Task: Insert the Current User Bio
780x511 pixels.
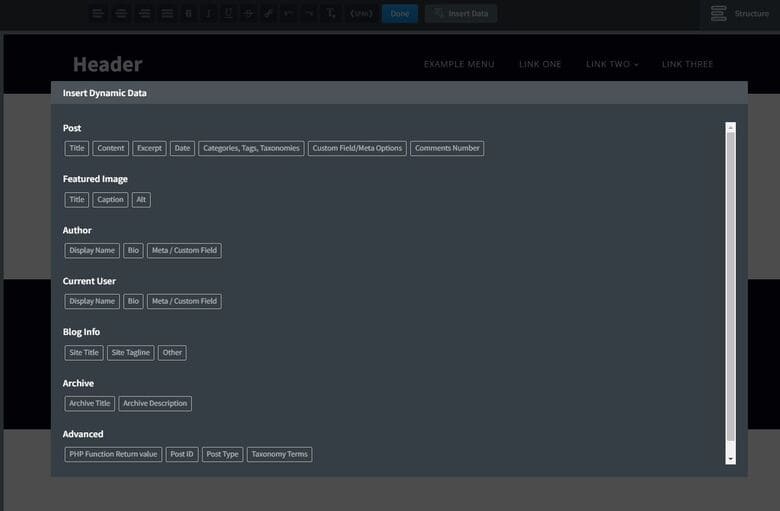Action: click(x=133, y=301)
